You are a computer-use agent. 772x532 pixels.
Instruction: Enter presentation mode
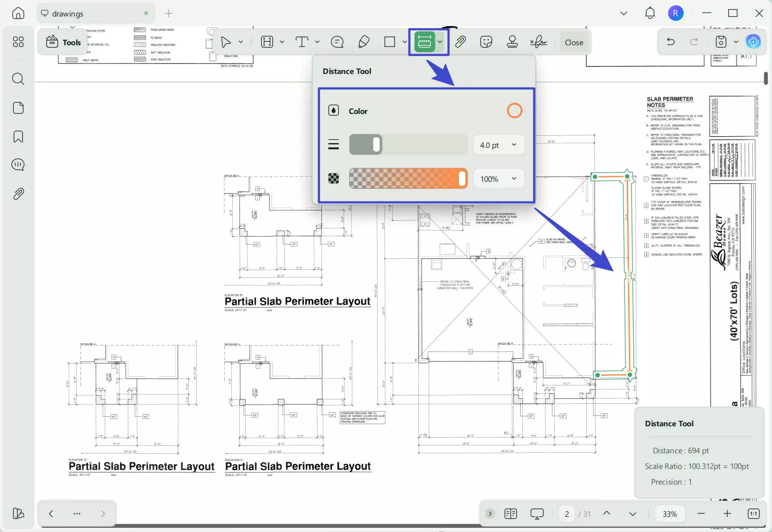(537, 513)
